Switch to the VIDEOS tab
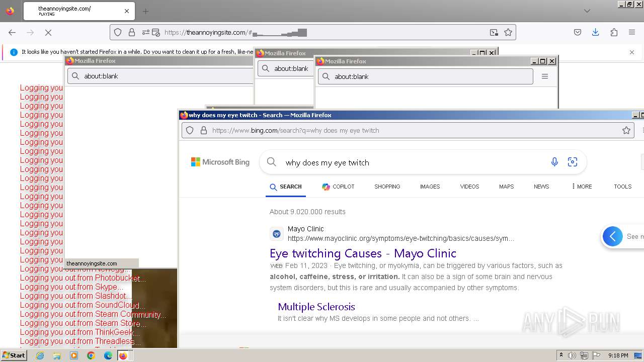This screenshot has width=644, height=362. tap(470, 187)
